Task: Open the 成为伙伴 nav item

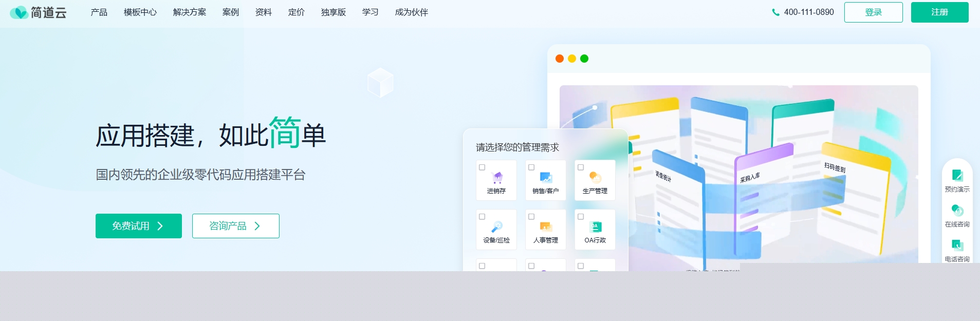Action: 412,12
